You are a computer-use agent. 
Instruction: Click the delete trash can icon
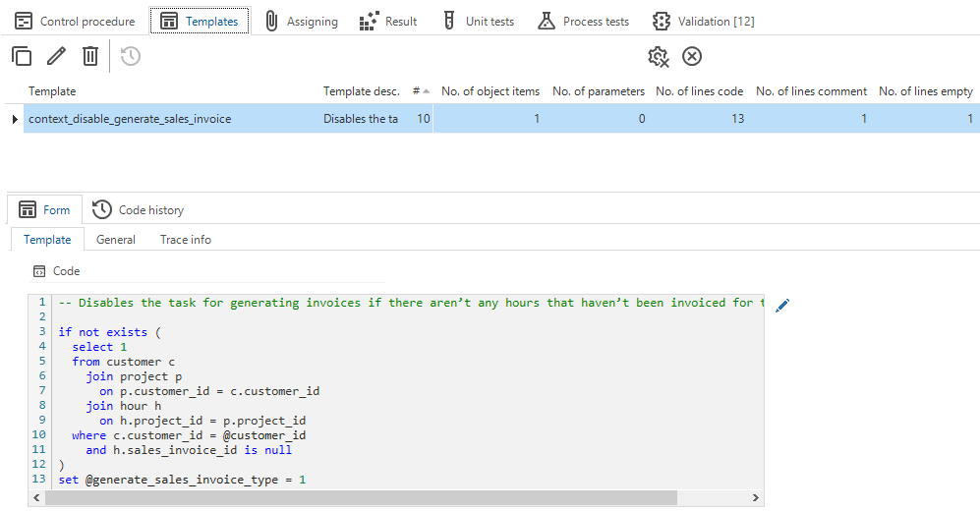point(90,57)
